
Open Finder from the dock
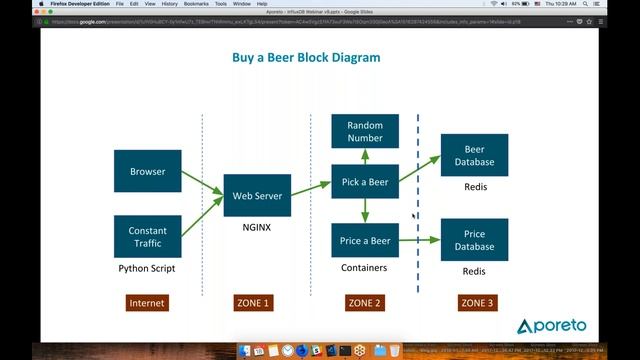[x=244, y=351]
